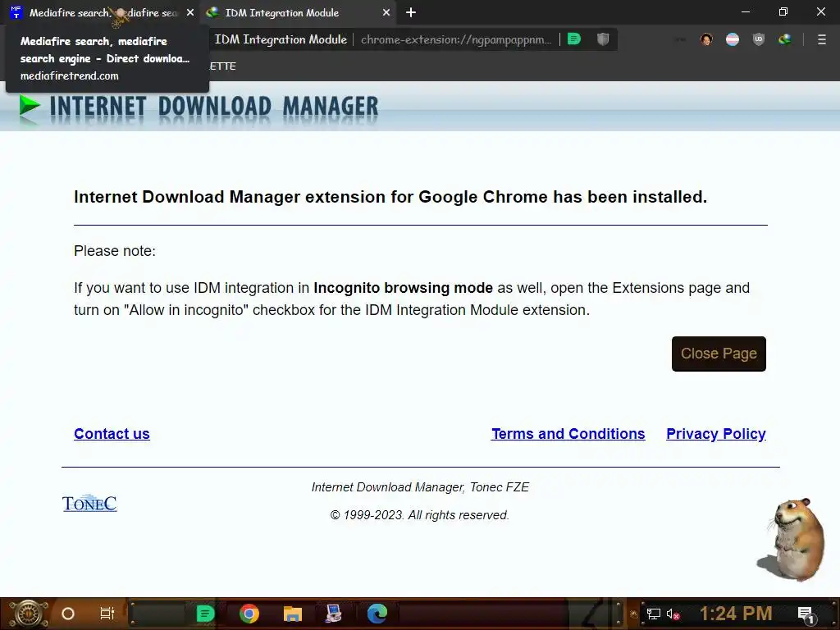Switch to the Mediafire search tab
Viewport: 840px width, 630px height.
[x=102, y=12]
